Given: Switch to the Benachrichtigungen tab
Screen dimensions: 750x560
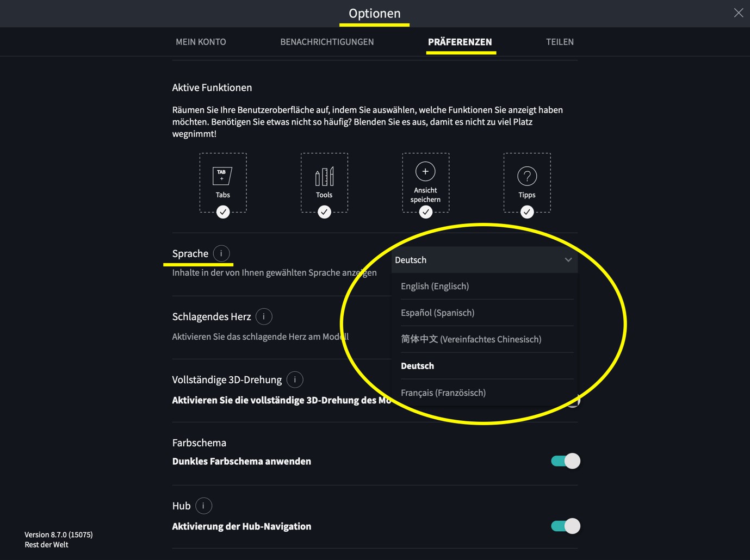Looking at the screenshot, I should point(327,41).
